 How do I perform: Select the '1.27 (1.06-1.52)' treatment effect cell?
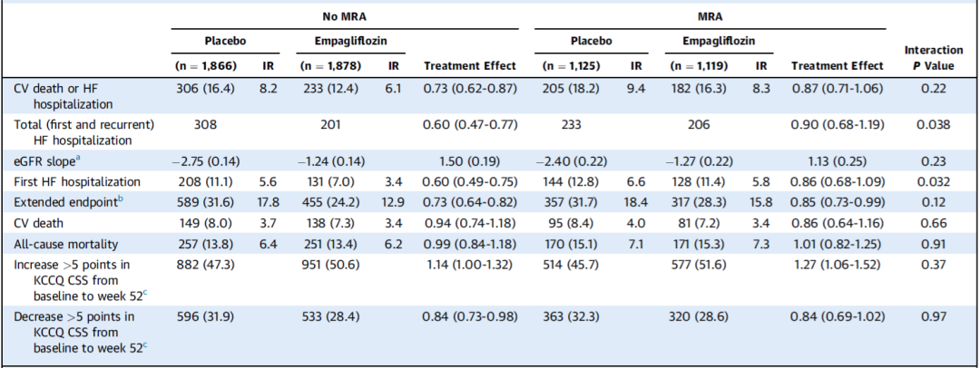point(839,267)
